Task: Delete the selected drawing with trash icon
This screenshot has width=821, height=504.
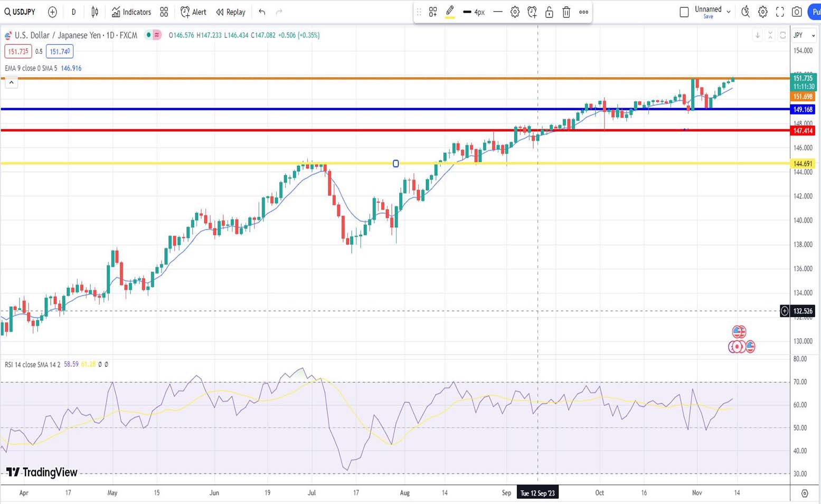Action: [566, 12]
